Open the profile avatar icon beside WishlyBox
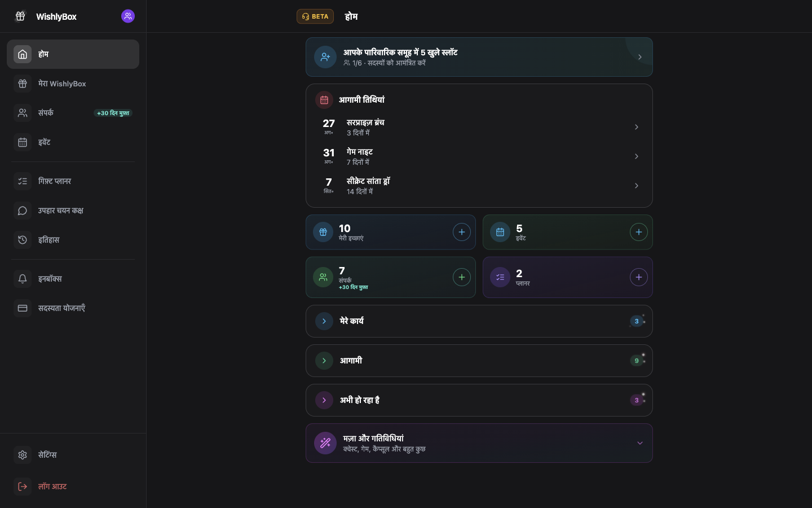 (x=128, y=16)
